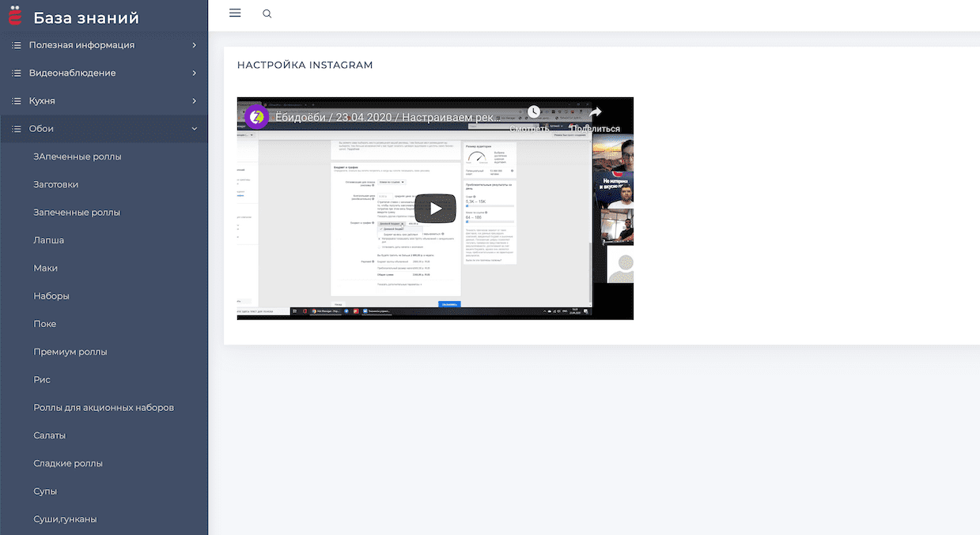
Task: Collapse Обои section chevron
Action: click(x=194, y=129)
